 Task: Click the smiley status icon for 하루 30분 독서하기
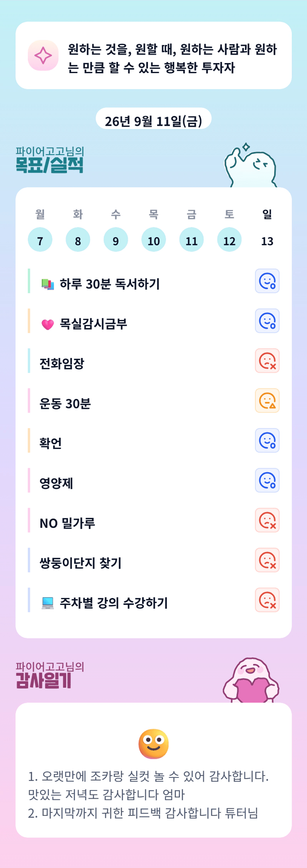(267, 281)
